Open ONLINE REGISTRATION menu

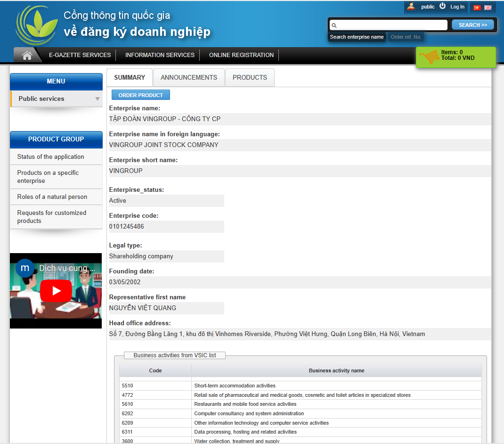click(x=241, y=55)
